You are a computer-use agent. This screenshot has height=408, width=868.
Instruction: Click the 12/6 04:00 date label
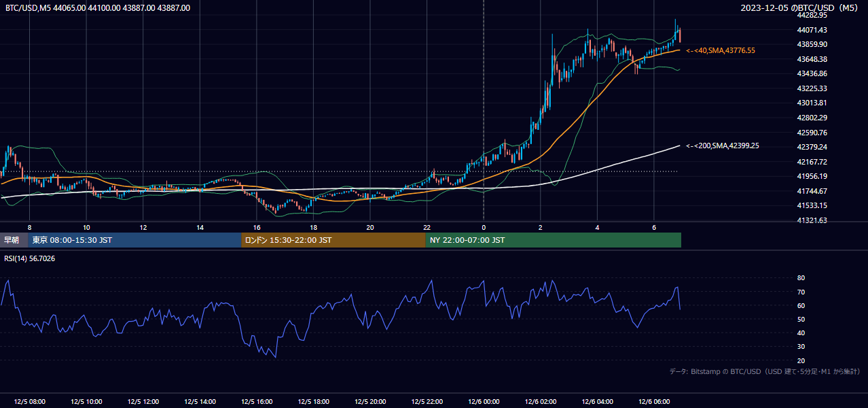[x=597, y=402]
